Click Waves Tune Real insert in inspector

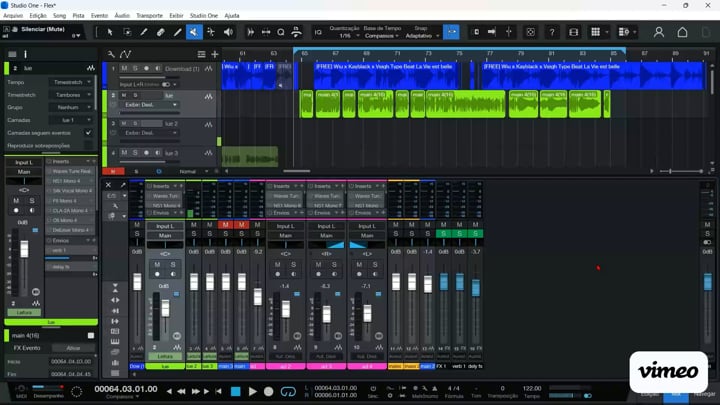pyautogui.click(x=71, y=171)
